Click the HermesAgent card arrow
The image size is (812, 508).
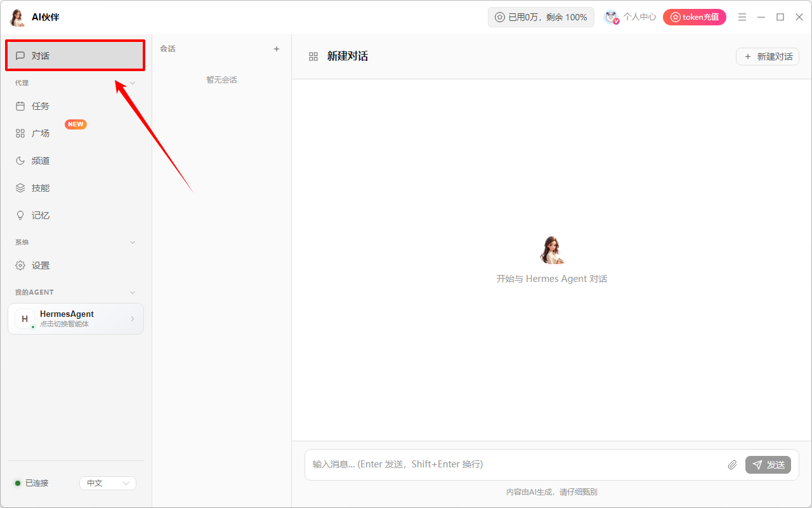click(133, 319)
